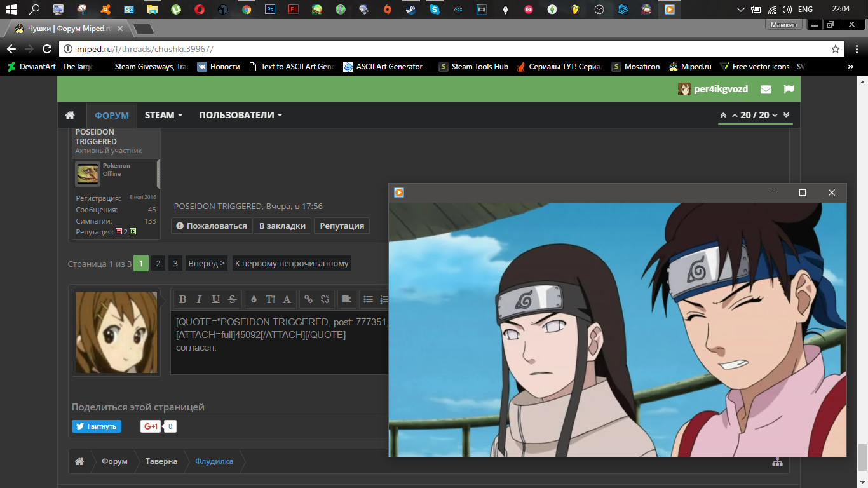Image resolution: width=868 pixels, height=488 pixels.
Task: Open the font family option
Action: (287, 299)
